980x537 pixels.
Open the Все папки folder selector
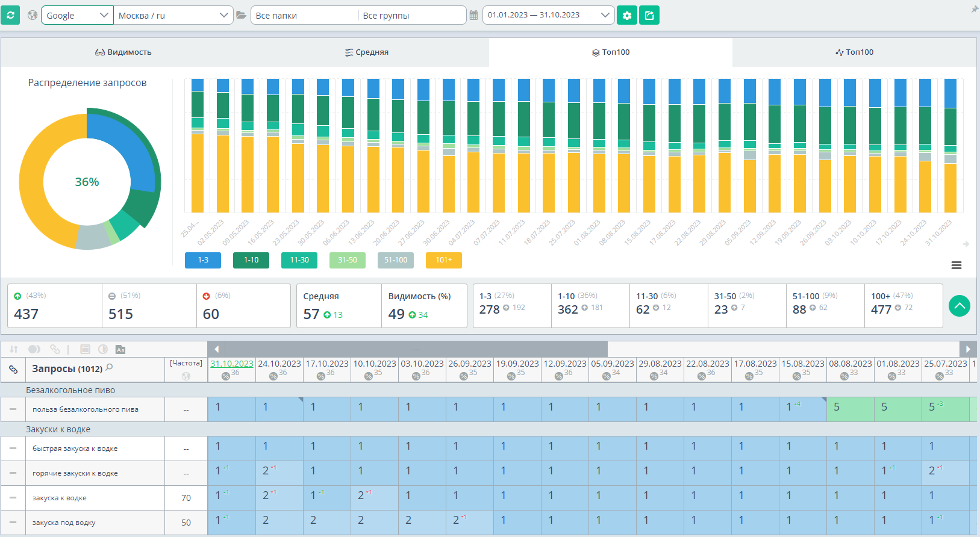click(x=304, y=15)
